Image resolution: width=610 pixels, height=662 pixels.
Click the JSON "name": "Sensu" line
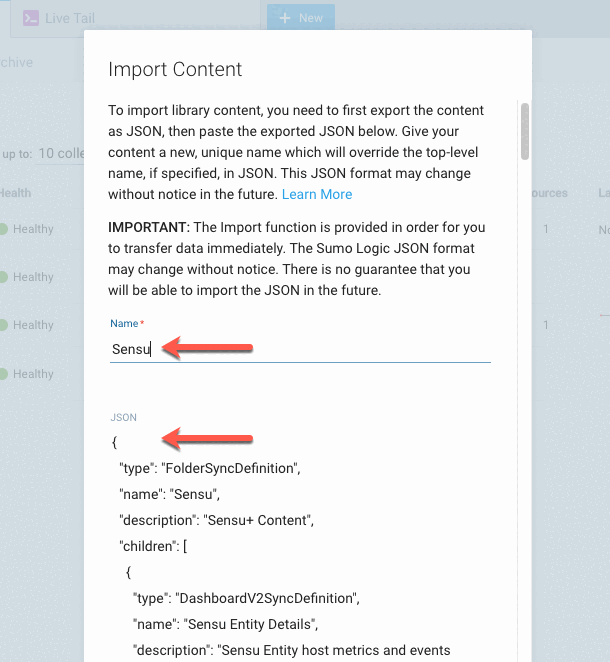tap(169, 494)
